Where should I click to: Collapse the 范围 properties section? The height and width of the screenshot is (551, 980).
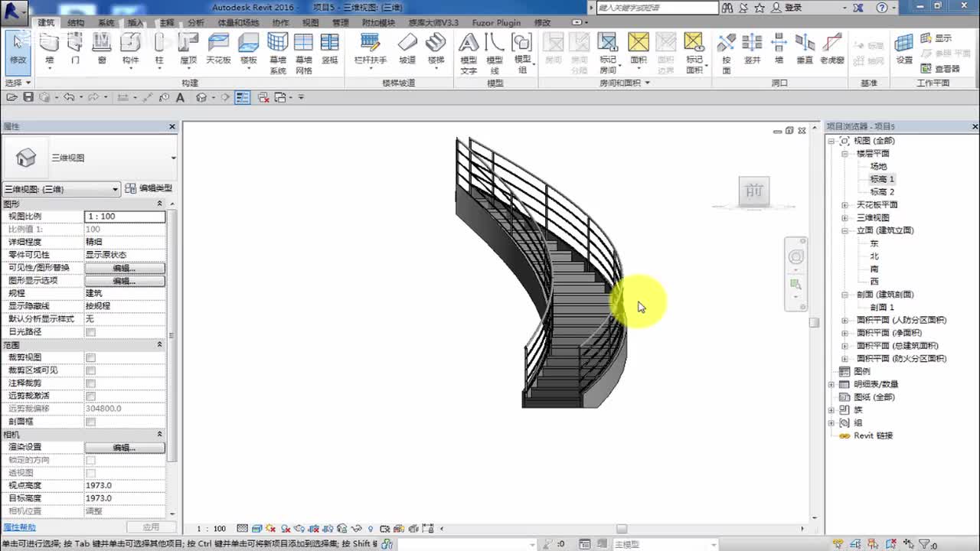pos(159,345)
